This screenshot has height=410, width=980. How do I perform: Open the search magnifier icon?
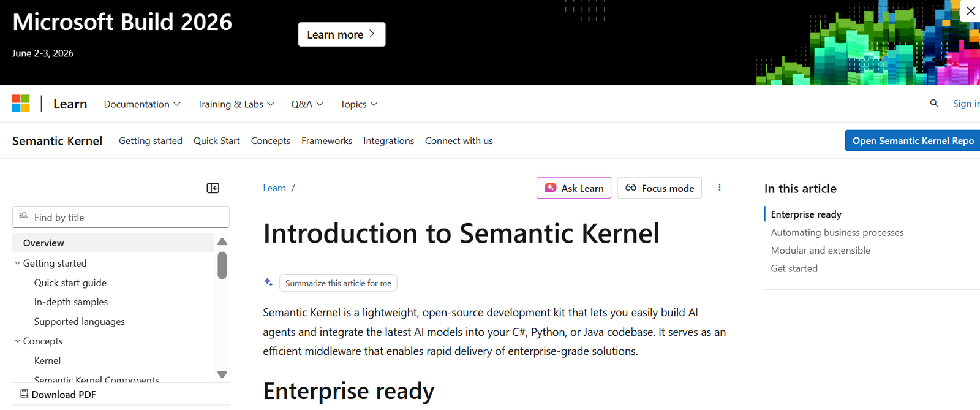coord(933,104)
